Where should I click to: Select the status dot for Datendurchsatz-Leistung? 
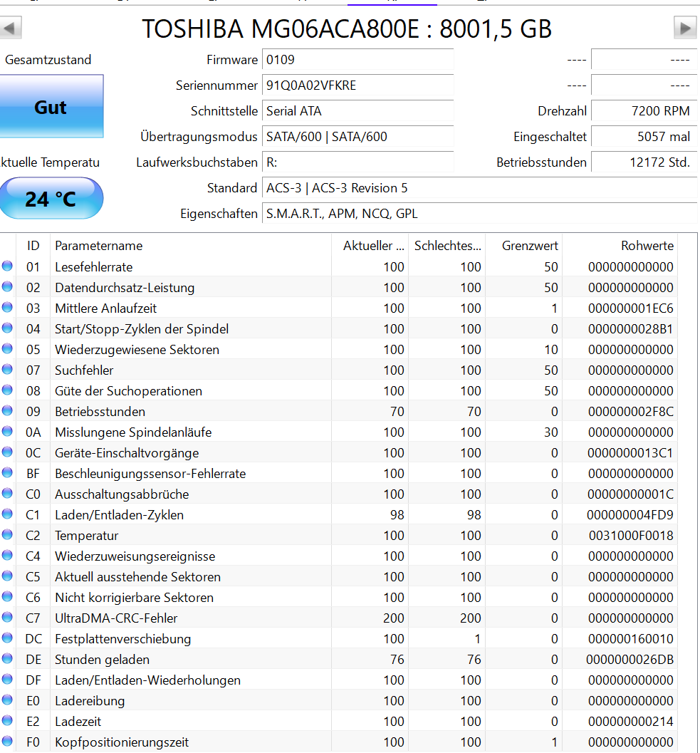7,286
